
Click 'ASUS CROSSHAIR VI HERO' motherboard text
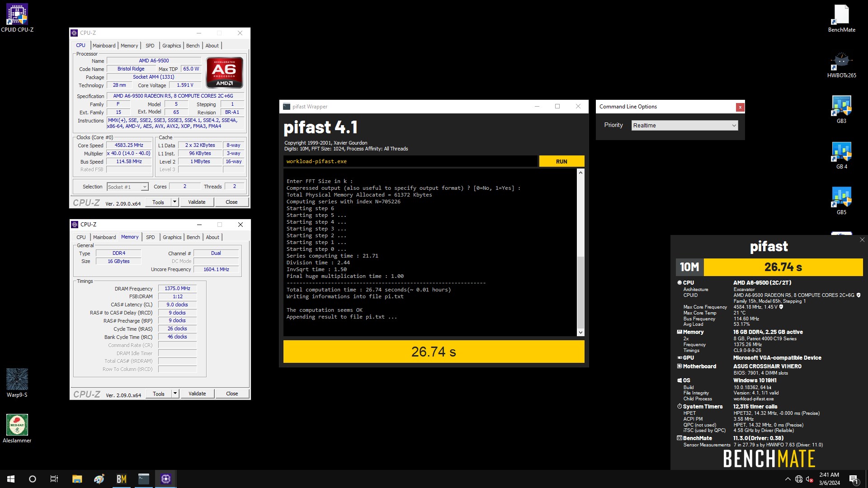point(767,366)
